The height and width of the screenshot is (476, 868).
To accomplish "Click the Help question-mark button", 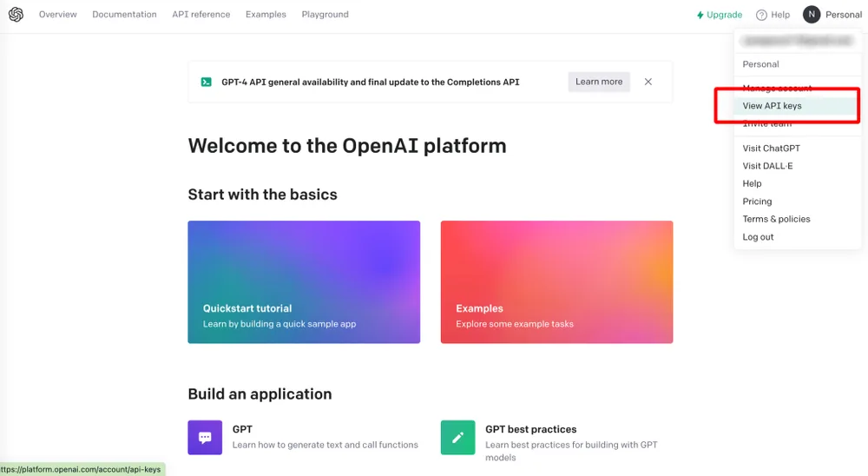I will [773, 15].
